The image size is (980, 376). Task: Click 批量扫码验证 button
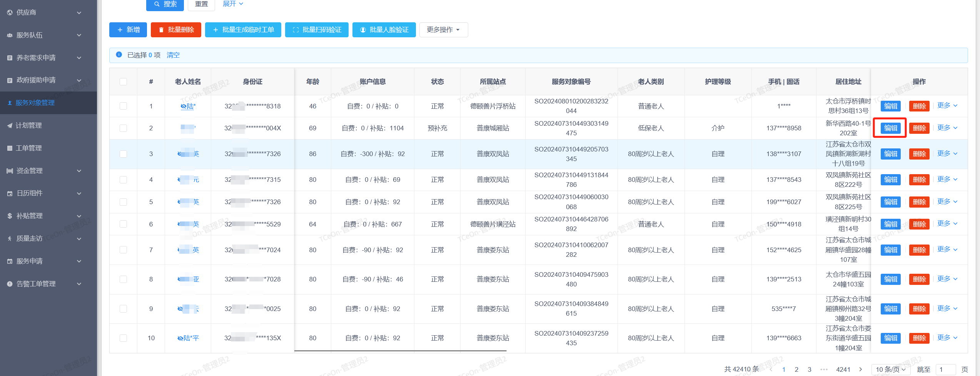(x=317, y=30)
